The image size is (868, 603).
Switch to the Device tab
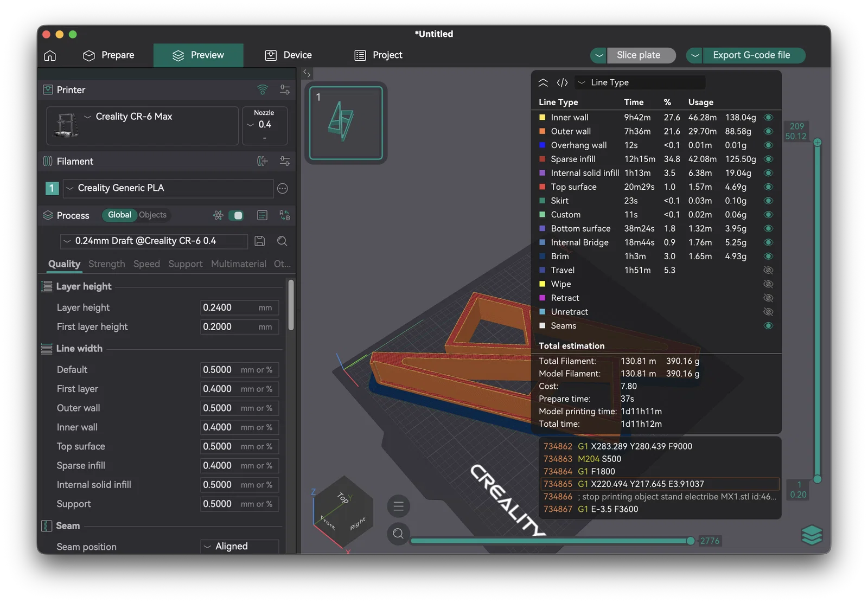click(x=288, y=55)
